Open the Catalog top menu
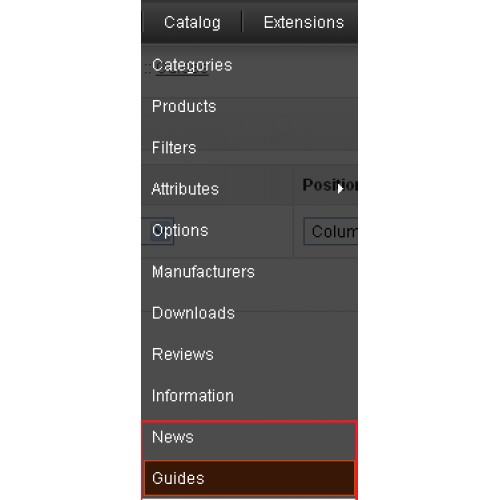This screenshot has width=500, height=500. tap(192, 22)
